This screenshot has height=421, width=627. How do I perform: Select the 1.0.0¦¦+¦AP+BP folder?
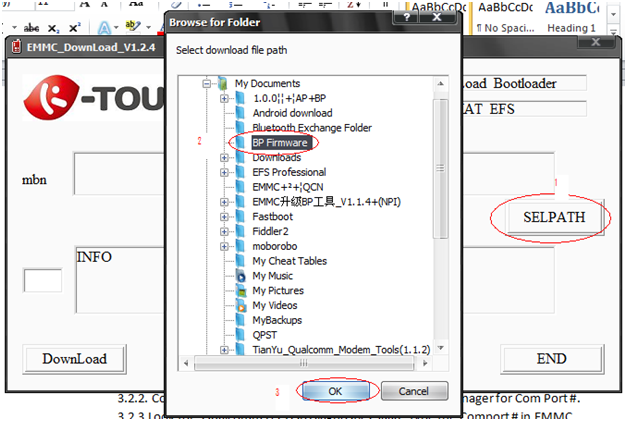point(290,98)
